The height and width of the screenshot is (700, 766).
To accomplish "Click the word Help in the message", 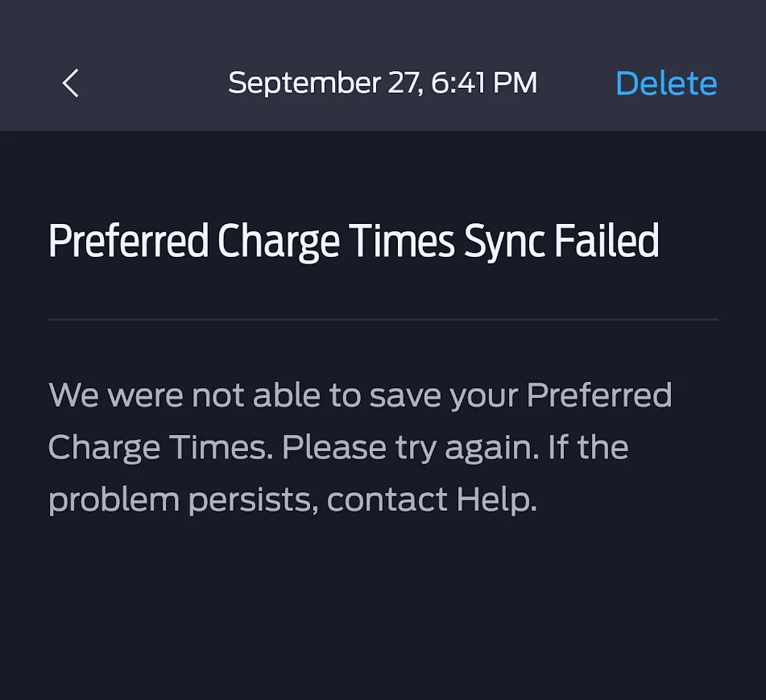I will pyautogui.click(x=495, y=500).
